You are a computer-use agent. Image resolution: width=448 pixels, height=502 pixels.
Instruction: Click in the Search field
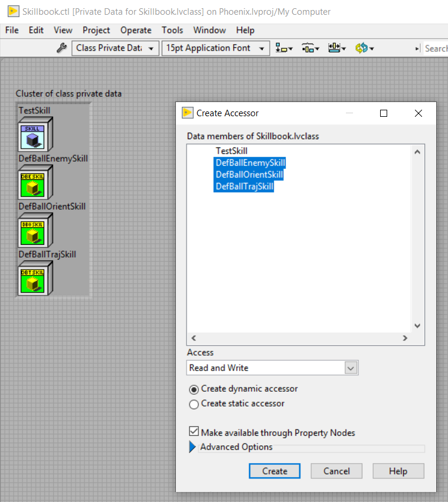436,48
